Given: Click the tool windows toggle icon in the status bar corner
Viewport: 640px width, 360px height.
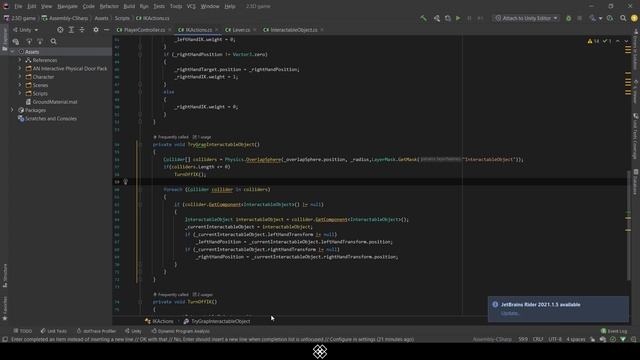Looking at the screenshot, I should click(x=5, y=339).
